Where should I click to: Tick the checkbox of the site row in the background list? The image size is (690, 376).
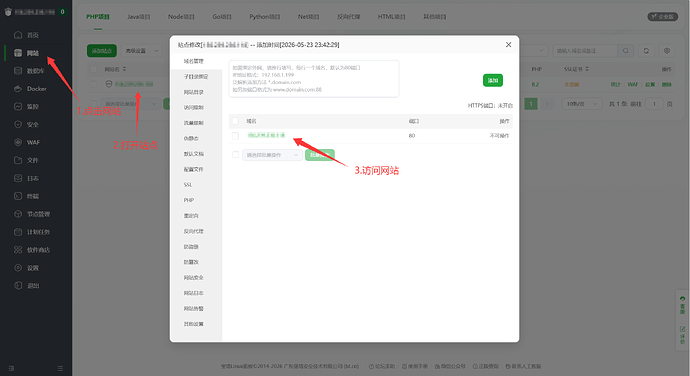[x=93, y=84]
